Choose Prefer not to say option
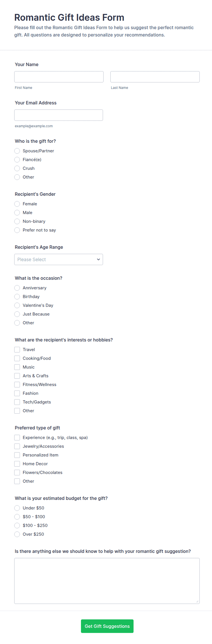 (17, 230)
